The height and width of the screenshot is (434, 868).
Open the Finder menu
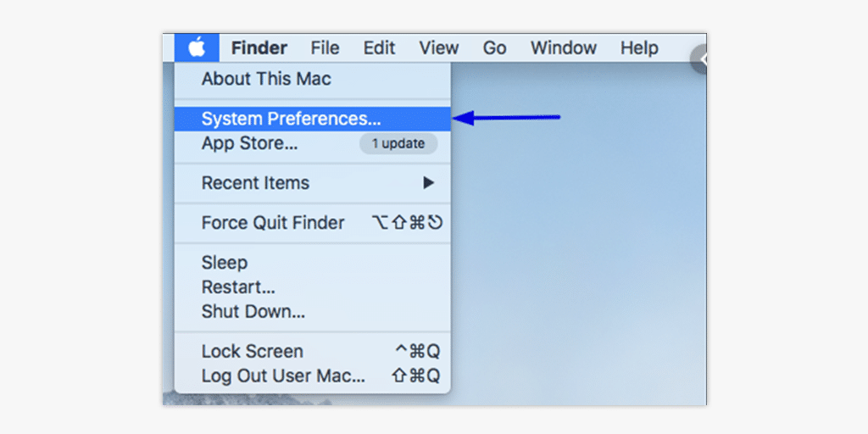click(259, 48)
